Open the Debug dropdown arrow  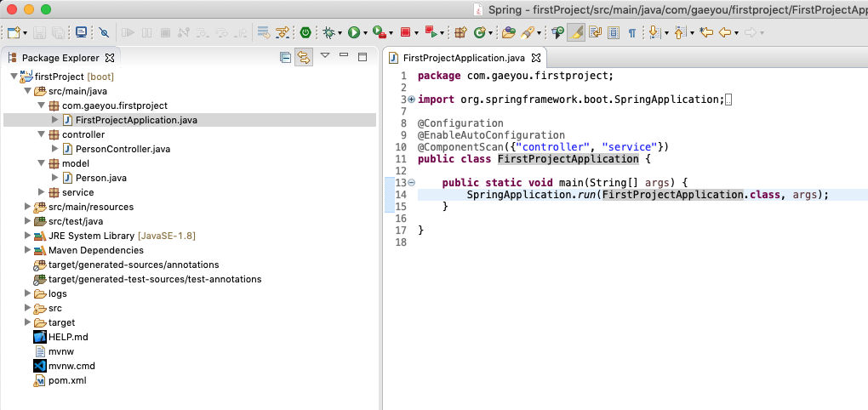pyautogui.click(x=340, y=34)
